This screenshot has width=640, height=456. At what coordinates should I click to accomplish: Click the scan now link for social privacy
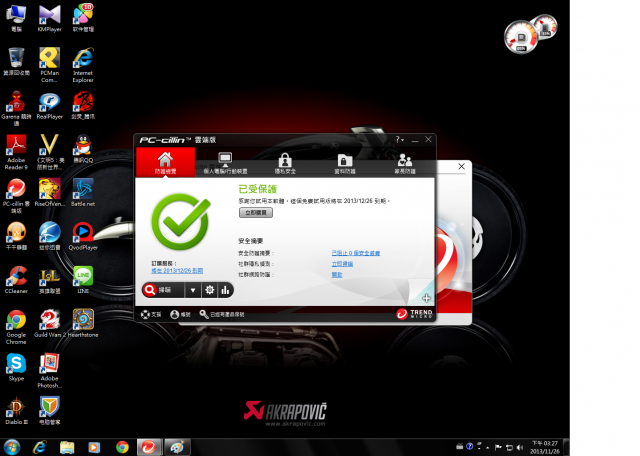tap(342, 264)
